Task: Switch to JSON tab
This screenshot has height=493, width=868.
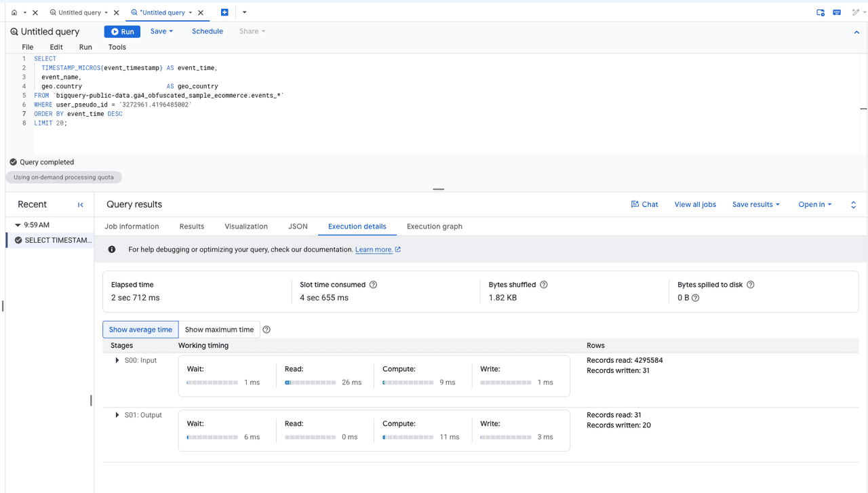Action: 298,226
